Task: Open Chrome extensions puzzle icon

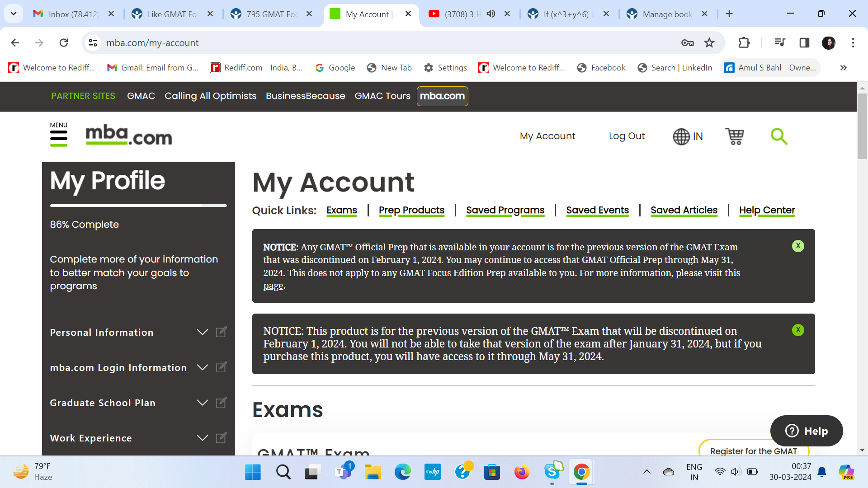Action: pos(744,42)
